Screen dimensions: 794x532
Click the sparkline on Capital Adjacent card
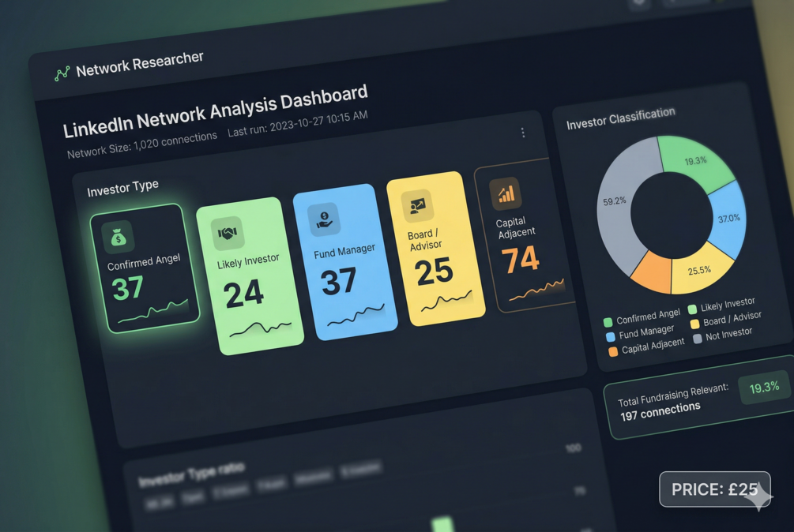[x=536, y=289]
